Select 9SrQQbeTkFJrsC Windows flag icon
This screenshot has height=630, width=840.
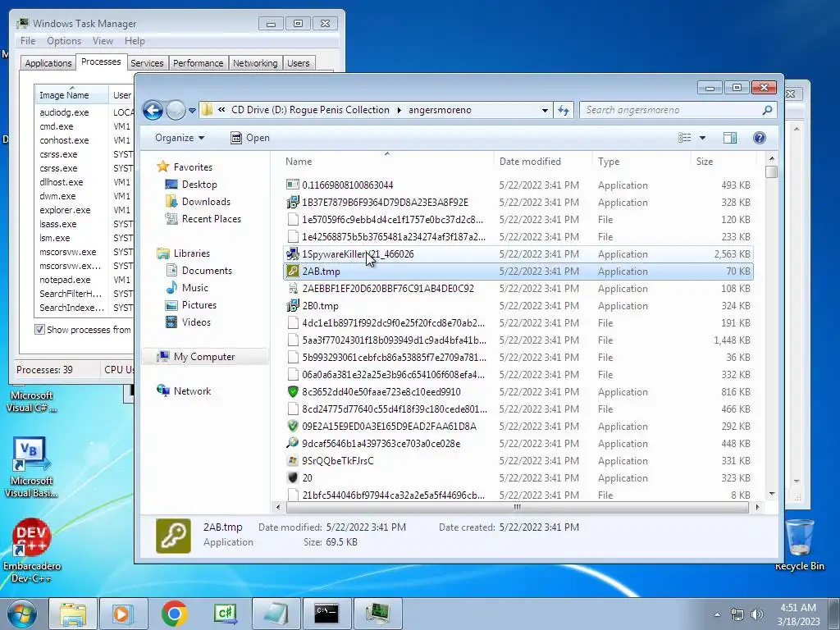[293, 461]
